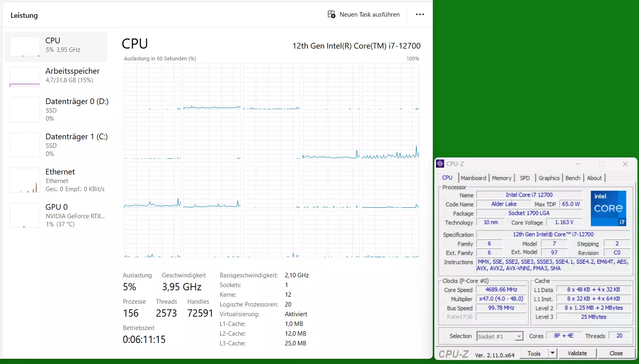Screen dimensions: 639x364
Task: Select Datenträger 1 (C:) entry
Action: [x=56, y=145]
